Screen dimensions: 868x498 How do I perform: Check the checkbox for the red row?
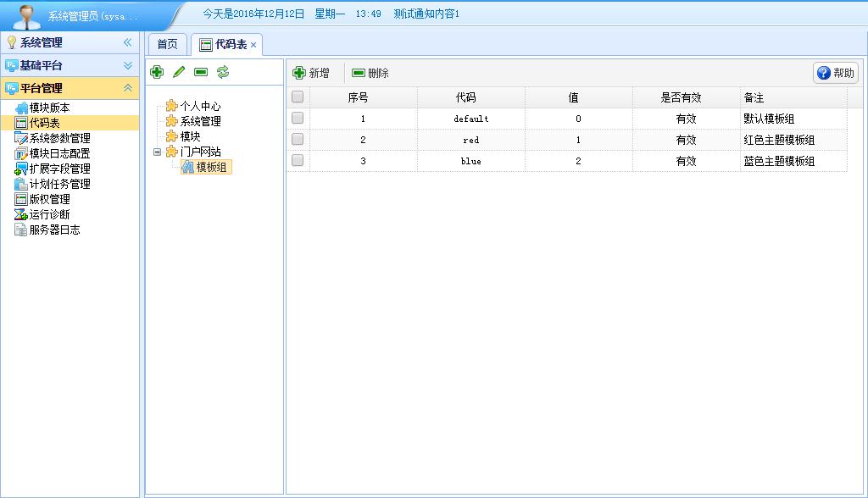(x=298, y=139)
